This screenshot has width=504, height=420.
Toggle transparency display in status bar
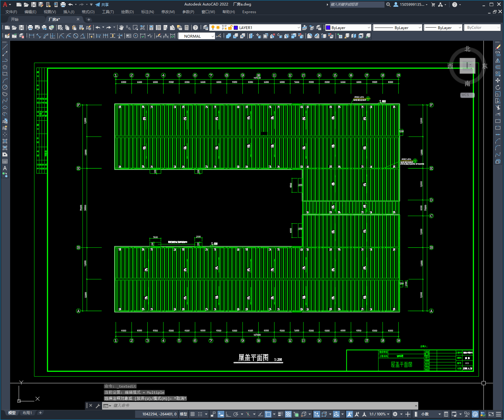tap(288, 414)
